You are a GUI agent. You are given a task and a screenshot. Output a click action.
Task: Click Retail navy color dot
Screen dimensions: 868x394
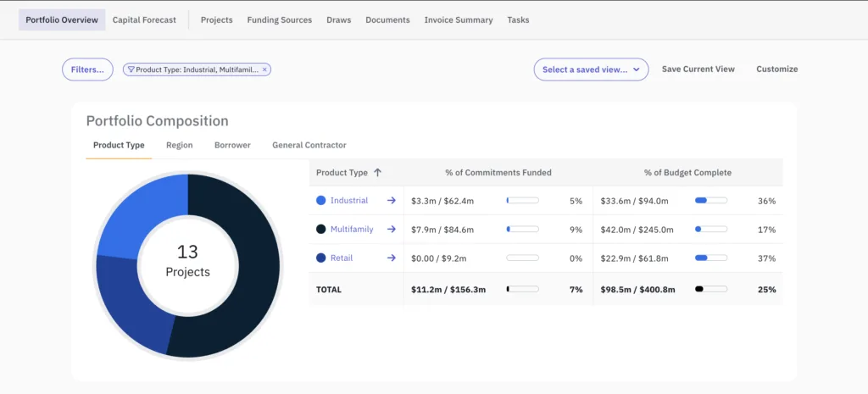[320, 258]
